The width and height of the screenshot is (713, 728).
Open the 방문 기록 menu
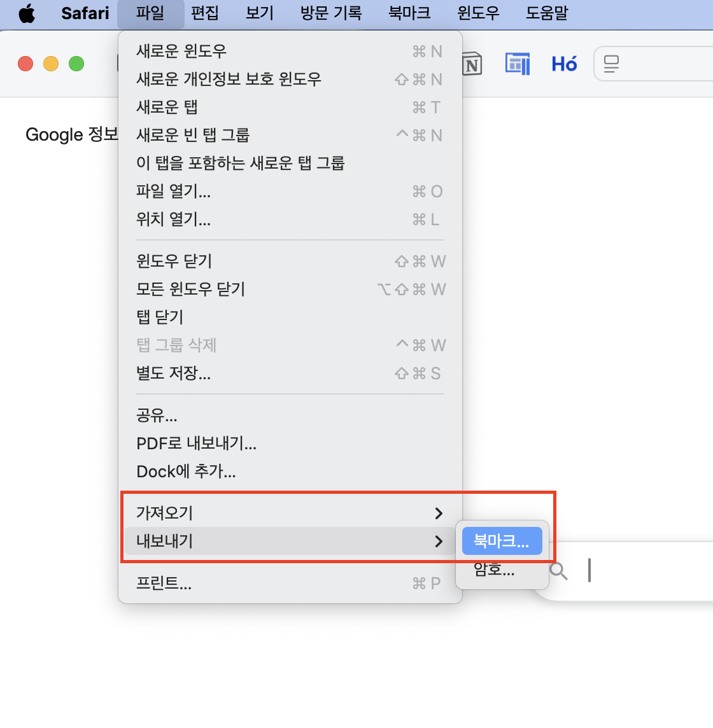click(330, 14)
